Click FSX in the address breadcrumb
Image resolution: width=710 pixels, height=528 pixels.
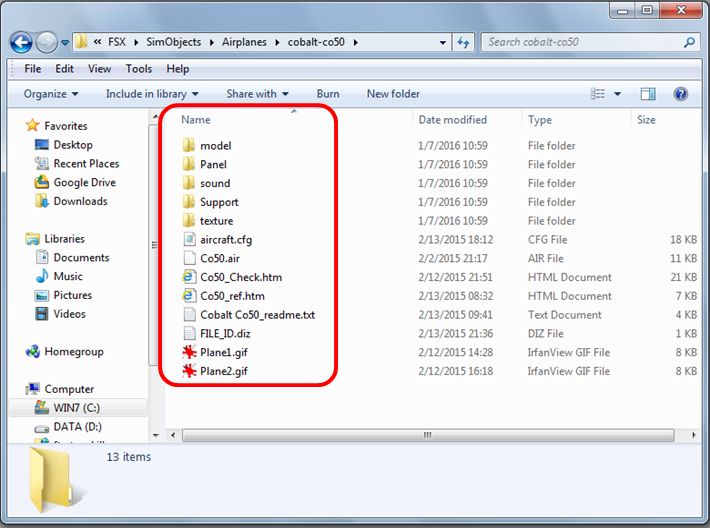(117, 42)
